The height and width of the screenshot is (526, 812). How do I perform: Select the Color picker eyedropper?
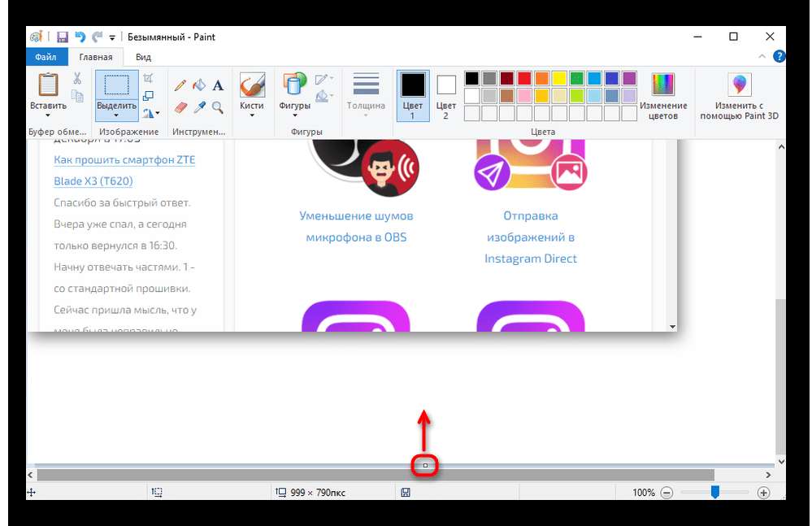pos(199,107)
